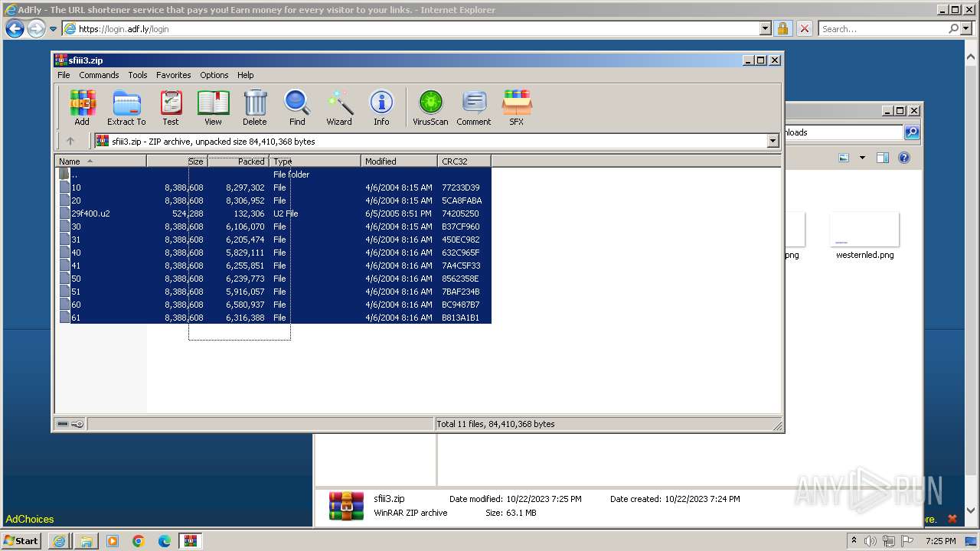Select file named 31
The width and height of the screenshot is (980, 551).
pyautogui.click(x=273, y=240)
